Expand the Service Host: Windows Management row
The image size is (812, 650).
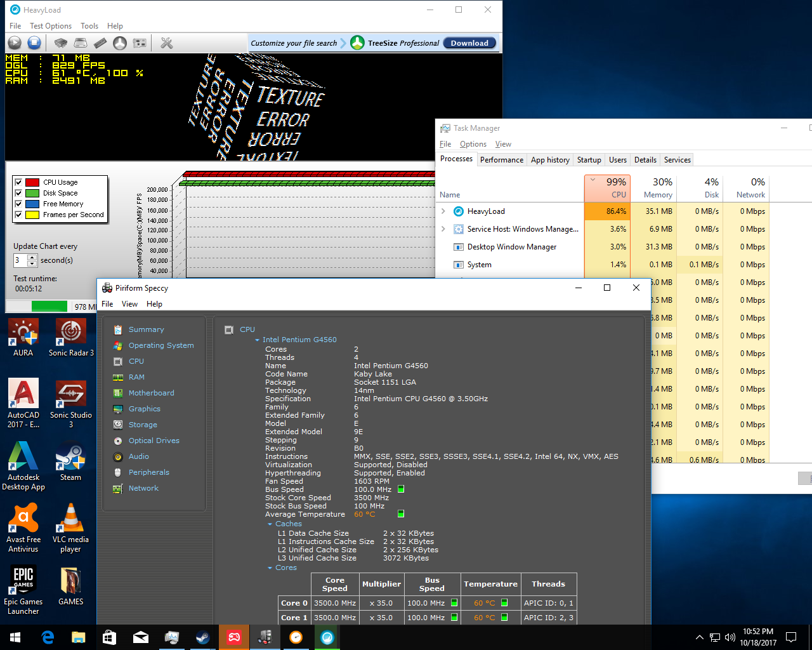[443, 229]
